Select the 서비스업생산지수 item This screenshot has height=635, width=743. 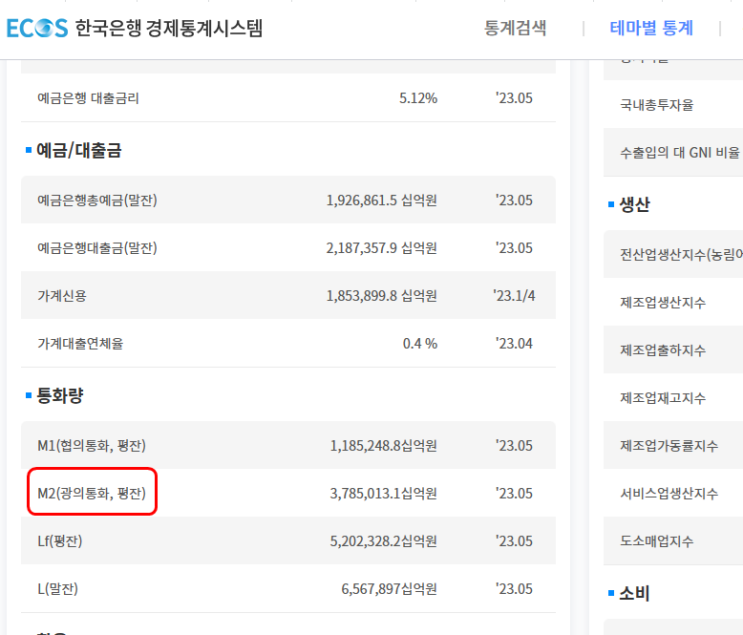coord(669,494)
